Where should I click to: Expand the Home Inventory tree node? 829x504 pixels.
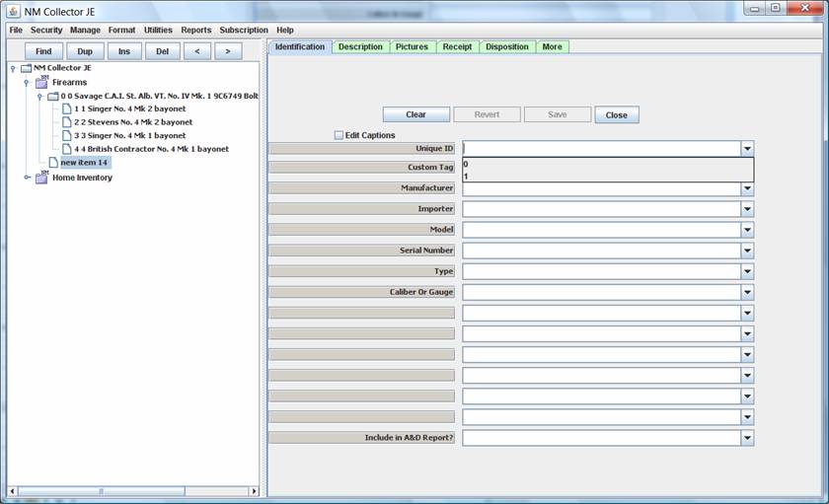[27, 178]
